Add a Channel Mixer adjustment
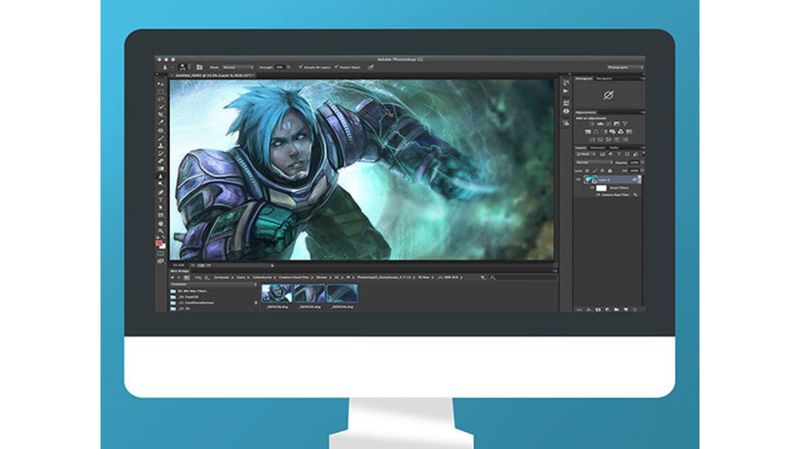Screen dimensions: 800x449 point(621,132)
